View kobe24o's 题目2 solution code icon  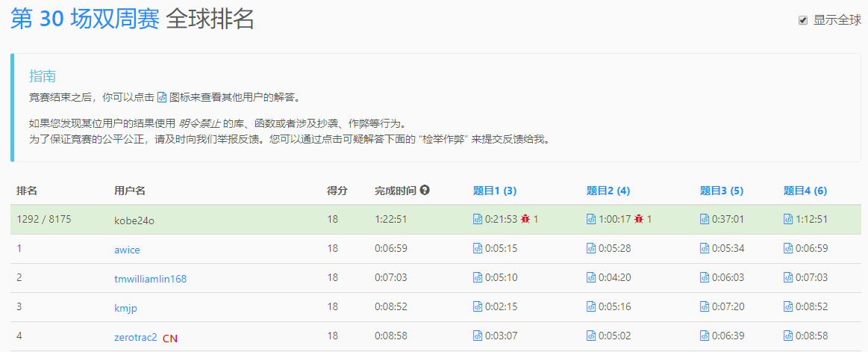pos(591,220)
